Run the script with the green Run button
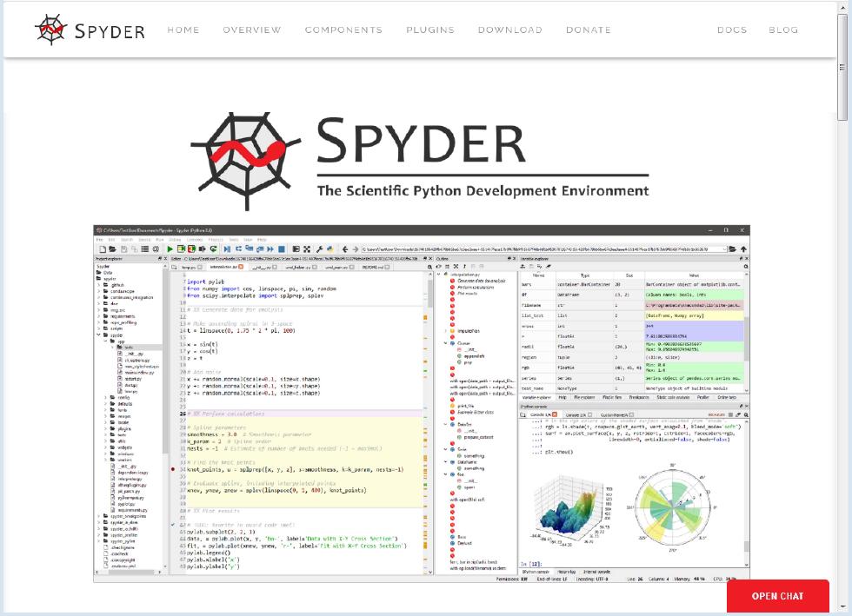The width and height of the screenshot is (852, 616). coord(170,249)
